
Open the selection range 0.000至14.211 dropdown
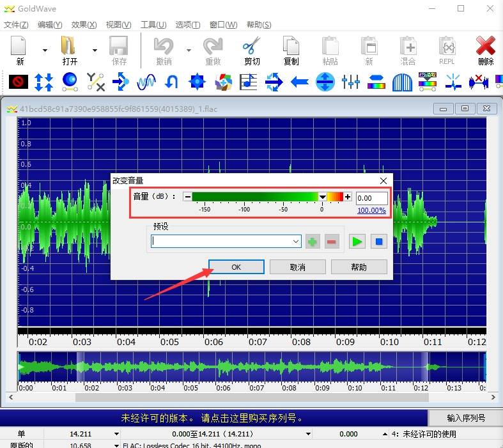[308, 434]
